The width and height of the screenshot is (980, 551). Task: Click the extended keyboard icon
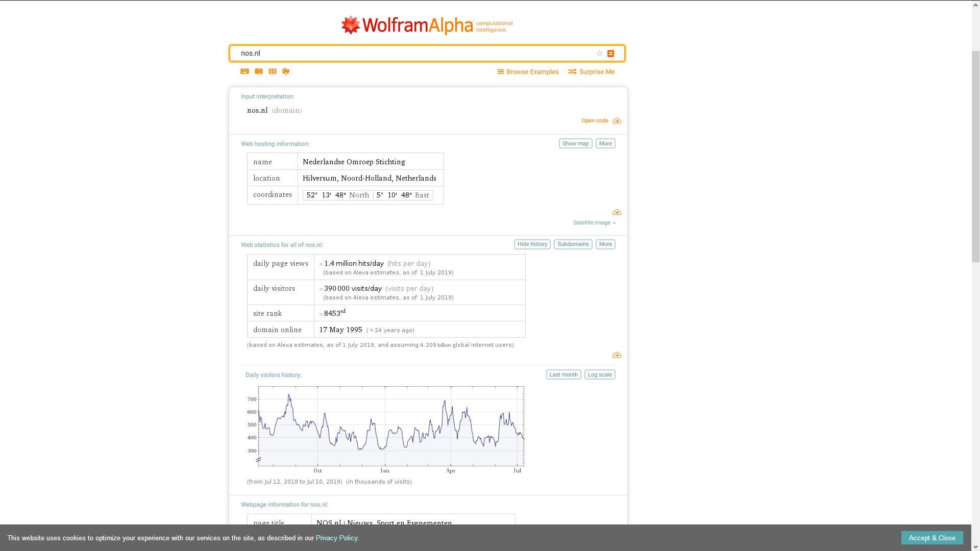tap(244, 71)
